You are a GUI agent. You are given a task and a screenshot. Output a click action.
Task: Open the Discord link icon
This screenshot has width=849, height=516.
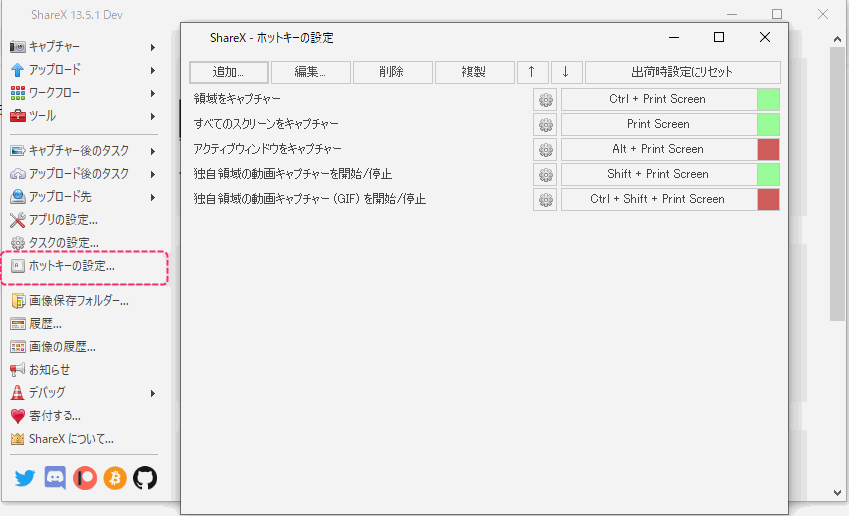(x=55, y=478)
